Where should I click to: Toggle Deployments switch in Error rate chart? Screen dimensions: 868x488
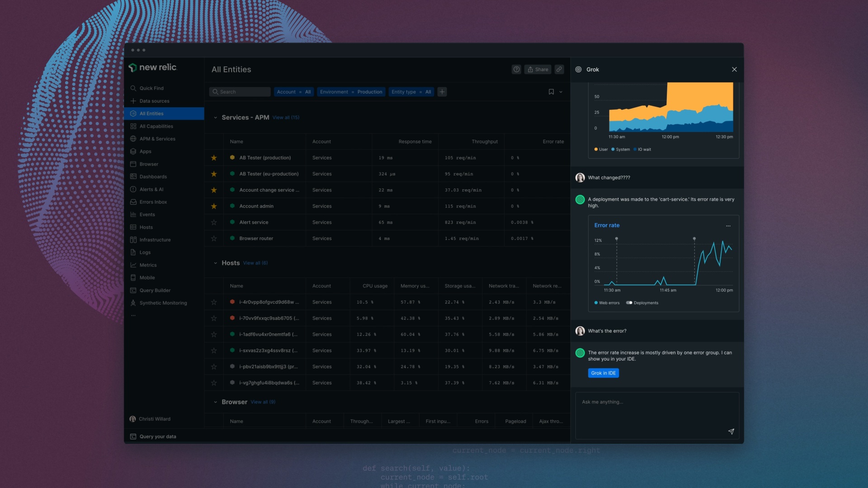[x=629, y=303]
